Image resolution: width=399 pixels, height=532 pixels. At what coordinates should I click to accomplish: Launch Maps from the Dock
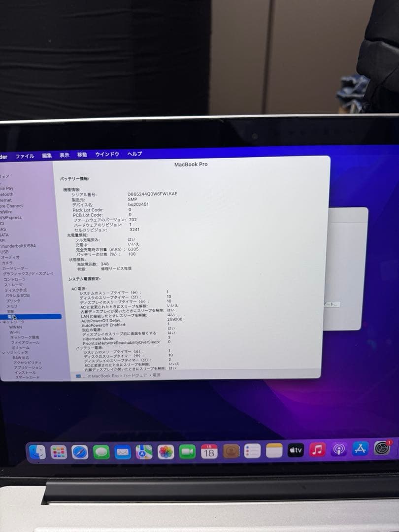143,451
